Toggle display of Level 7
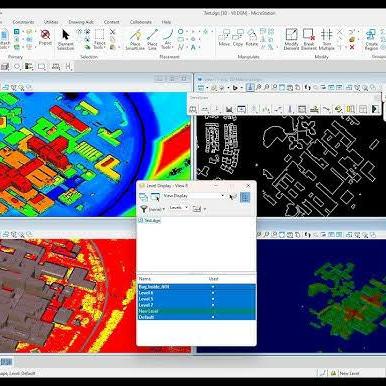The image size is (386, 386). pos(197,305)
